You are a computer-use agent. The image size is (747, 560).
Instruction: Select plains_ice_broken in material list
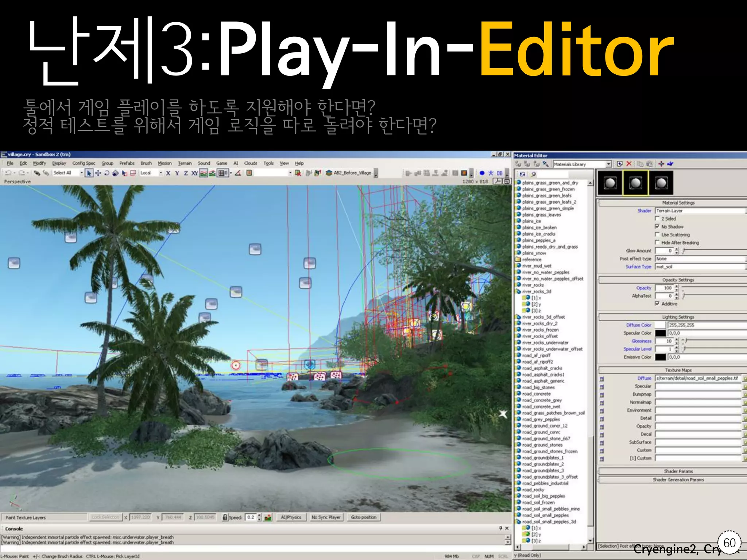[539, 227]
